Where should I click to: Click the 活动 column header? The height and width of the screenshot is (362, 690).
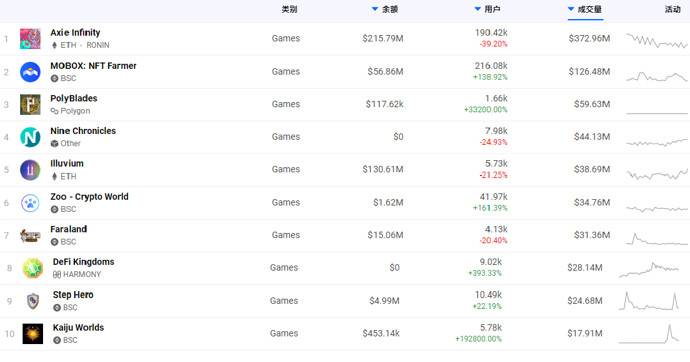coord(672,9)
